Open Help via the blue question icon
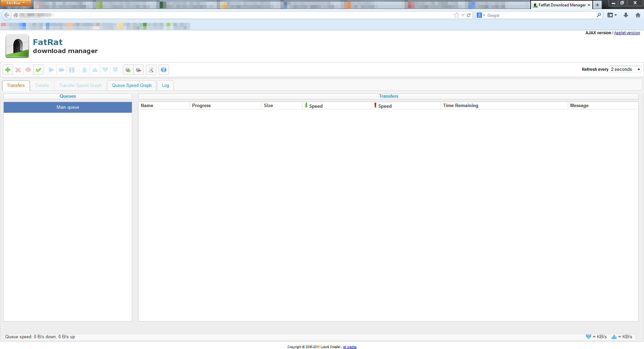The width and height of the screenshot is (644, 349). 164,70
